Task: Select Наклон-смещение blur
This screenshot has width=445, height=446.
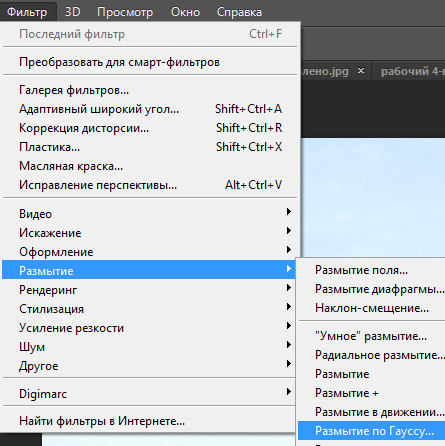Action: coord(371,308)
